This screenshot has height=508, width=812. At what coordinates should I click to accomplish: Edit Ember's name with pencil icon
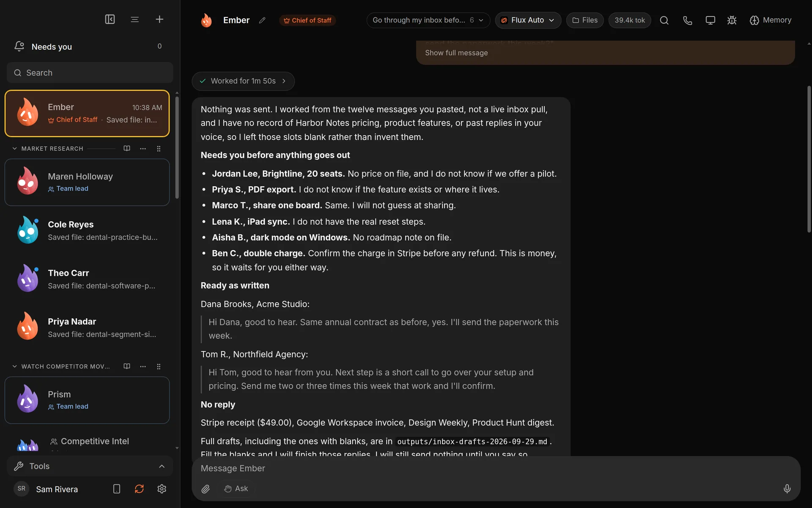tap(262, 20)
